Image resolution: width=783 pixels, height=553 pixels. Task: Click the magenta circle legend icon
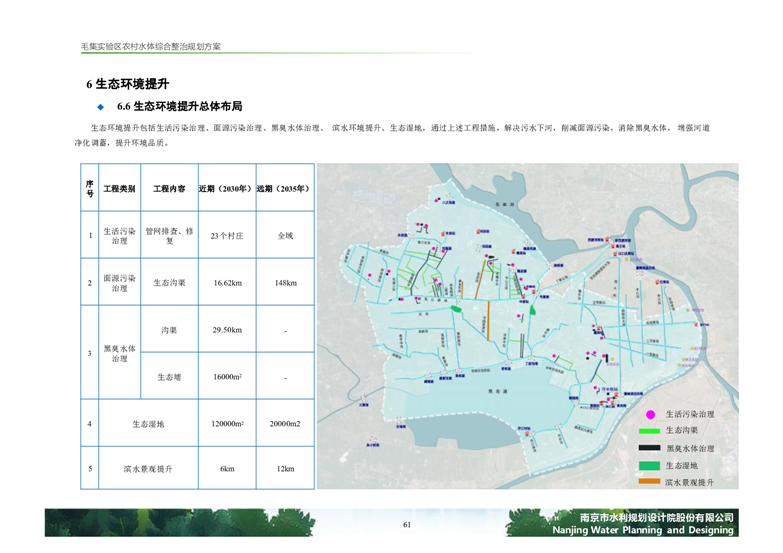[650, 414]
